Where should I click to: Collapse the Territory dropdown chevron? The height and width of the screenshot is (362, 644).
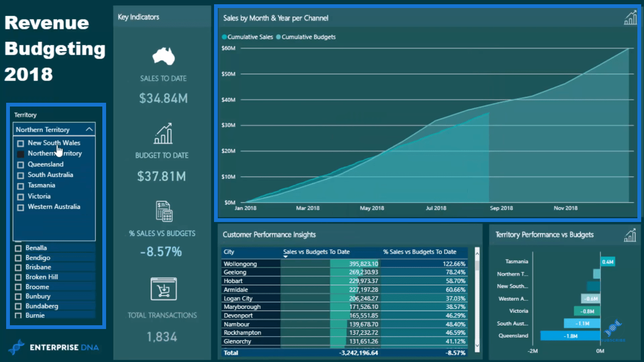[89, 129]
